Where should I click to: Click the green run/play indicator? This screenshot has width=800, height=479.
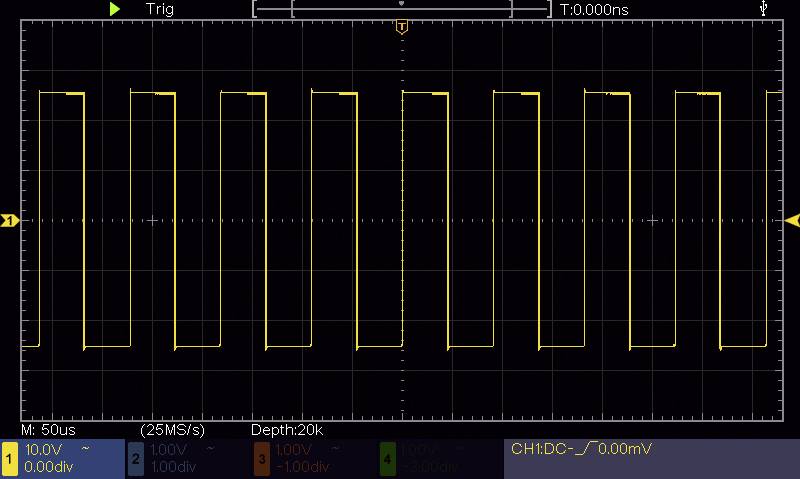click(x=115, y=9)
